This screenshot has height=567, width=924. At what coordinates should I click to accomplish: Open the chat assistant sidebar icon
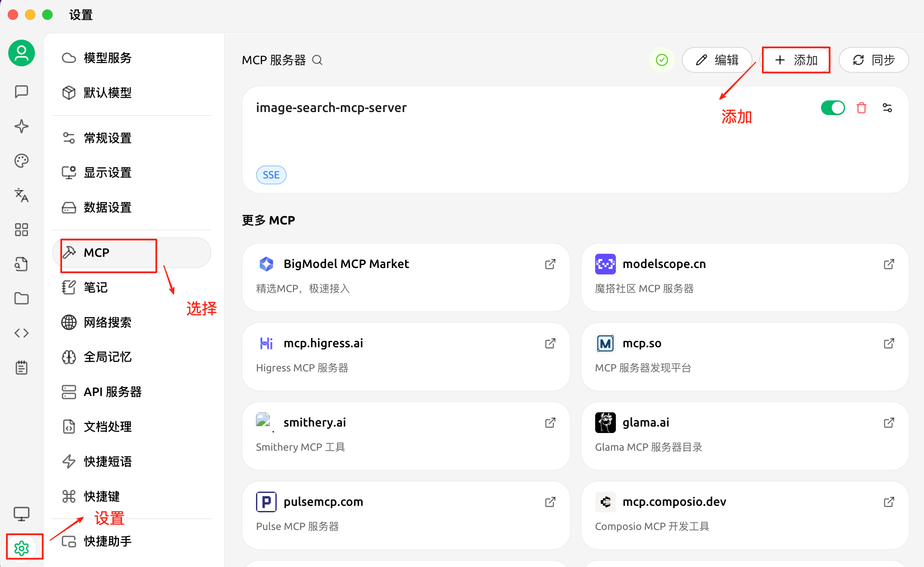coord(22,92)
